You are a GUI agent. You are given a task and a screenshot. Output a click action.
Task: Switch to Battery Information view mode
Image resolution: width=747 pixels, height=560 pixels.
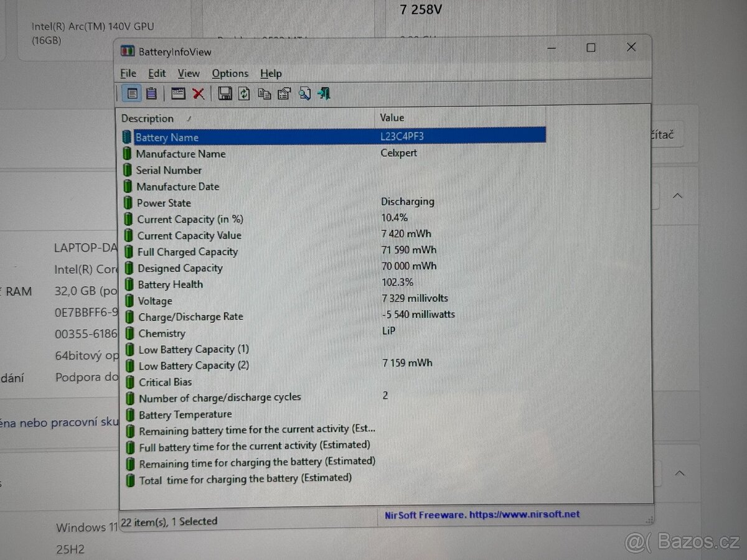point(132,93)
